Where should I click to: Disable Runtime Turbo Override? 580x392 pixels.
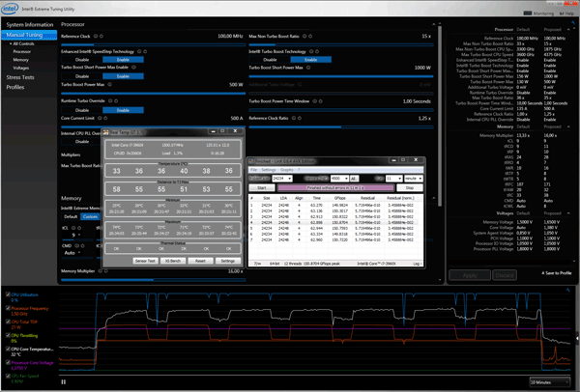[x=82, y=110]
